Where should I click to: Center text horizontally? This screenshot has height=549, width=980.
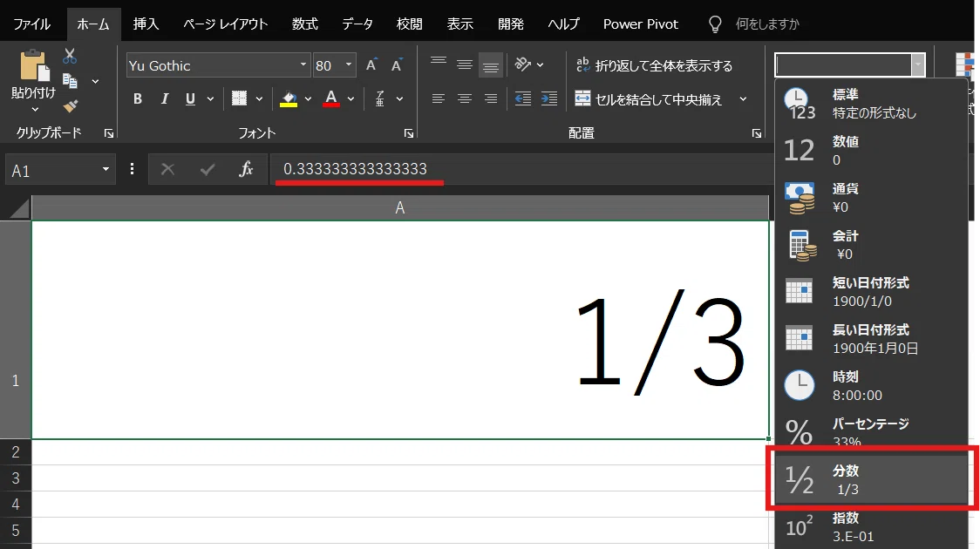[x=465, y=98]
